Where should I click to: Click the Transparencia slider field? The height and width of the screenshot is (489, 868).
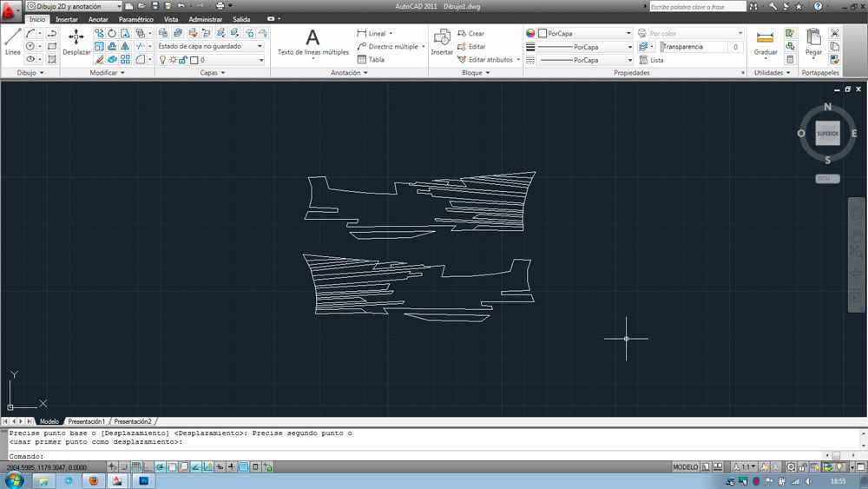(700, 47)
